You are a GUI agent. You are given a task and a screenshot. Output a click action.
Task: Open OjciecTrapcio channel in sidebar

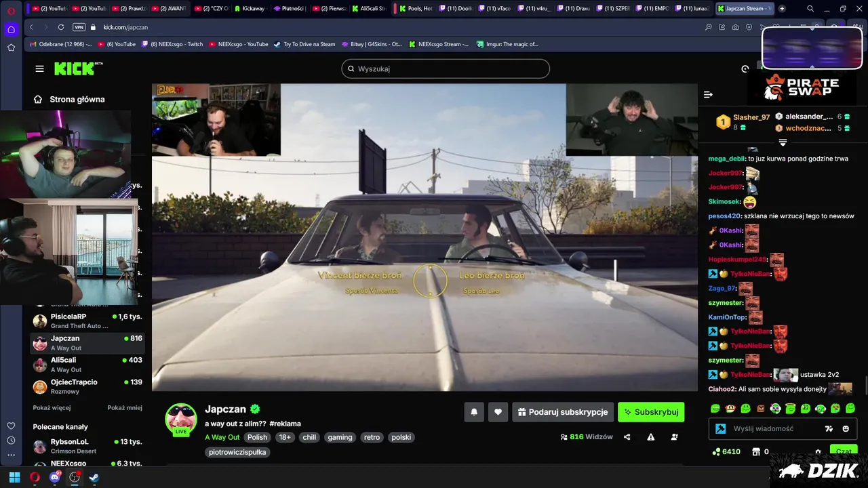pyautogui.click(x=88, y=386)
